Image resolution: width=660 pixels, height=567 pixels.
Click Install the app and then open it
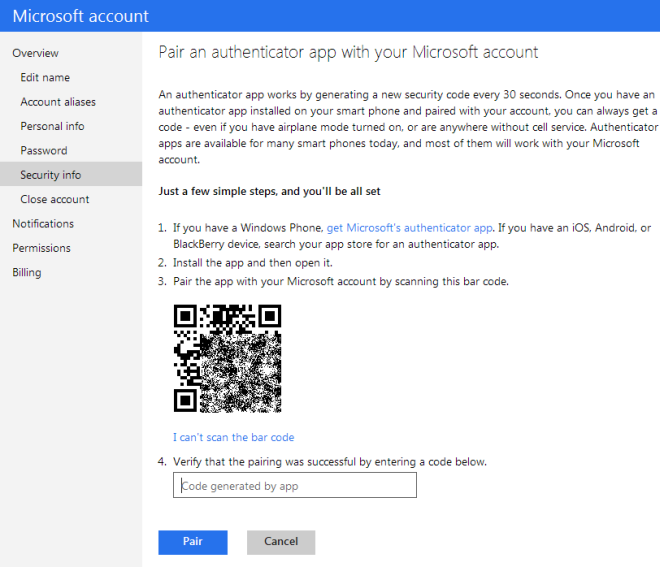tap(253, 263)
